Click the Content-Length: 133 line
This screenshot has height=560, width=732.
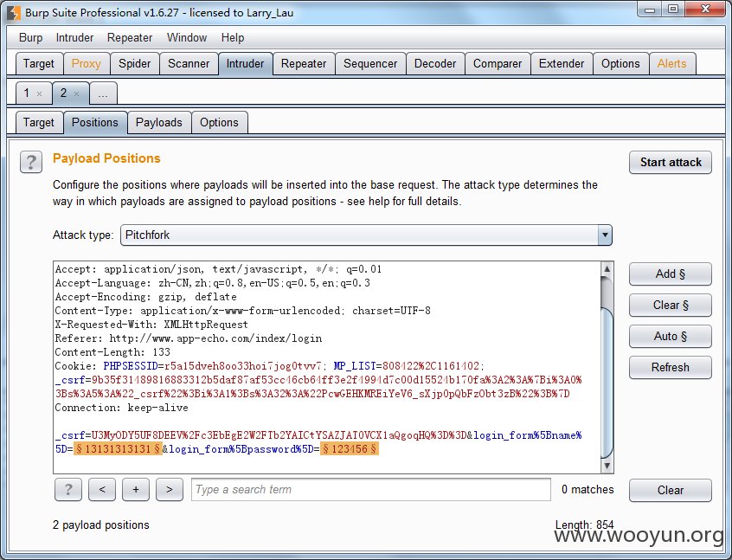(112, 352)
